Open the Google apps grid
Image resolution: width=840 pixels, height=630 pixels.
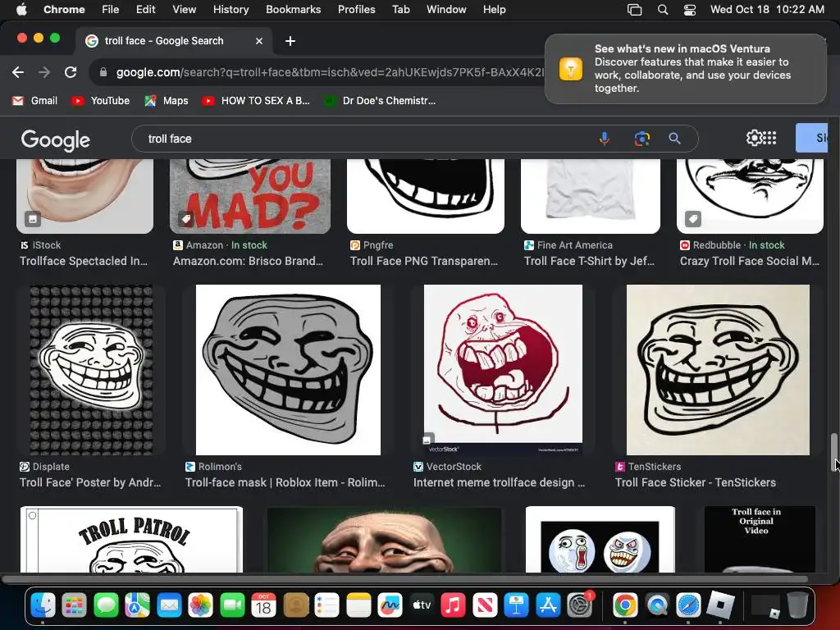tap(769, 138)
